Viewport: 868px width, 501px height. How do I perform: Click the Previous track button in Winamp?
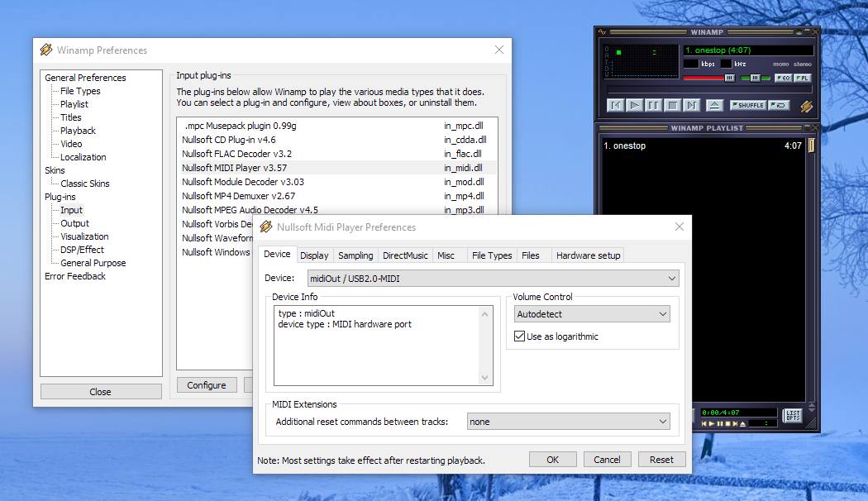coord(616,105)
